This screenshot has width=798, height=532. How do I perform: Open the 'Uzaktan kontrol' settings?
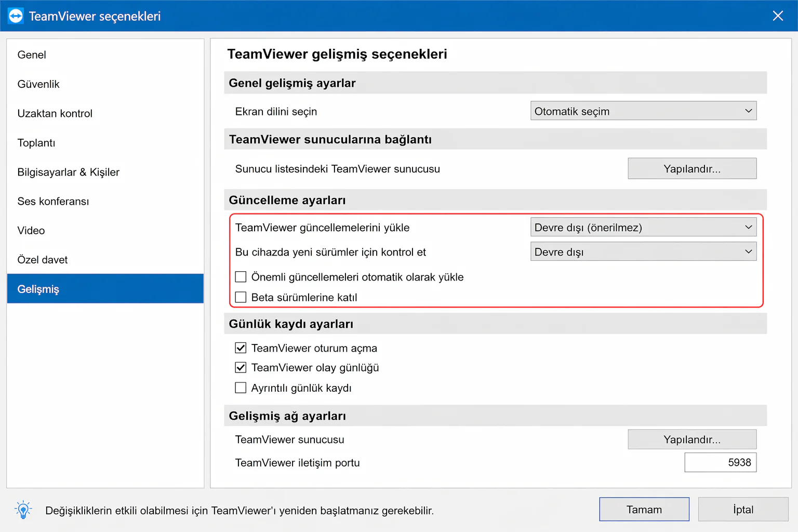[55, 114]
